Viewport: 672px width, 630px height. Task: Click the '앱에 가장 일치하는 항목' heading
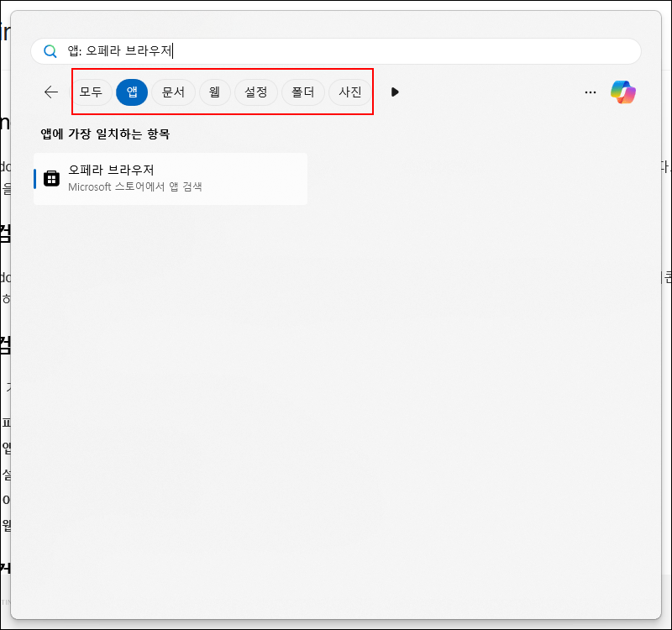(106, 134)
